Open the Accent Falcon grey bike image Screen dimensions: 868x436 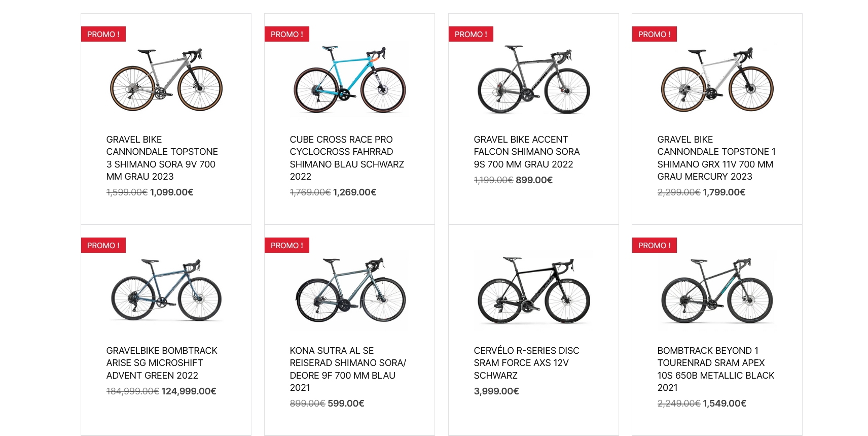533,80
